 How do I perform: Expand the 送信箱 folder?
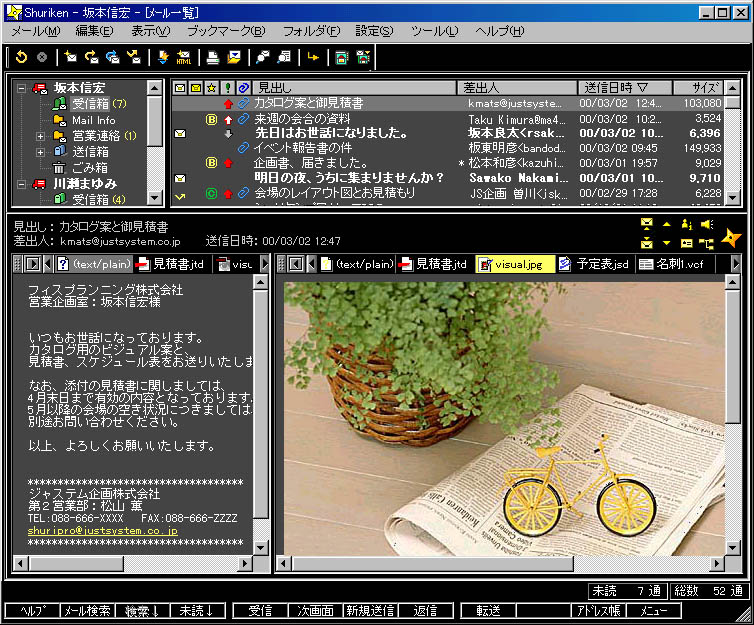41,152
